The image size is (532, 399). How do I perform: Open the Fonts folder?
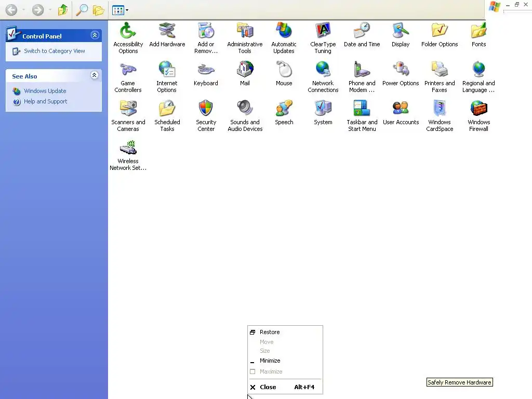(478, 35)
